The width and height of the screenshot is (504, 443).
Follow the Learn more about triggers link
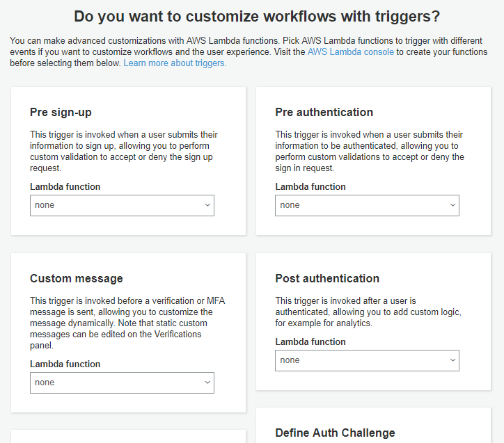[175, 63]
